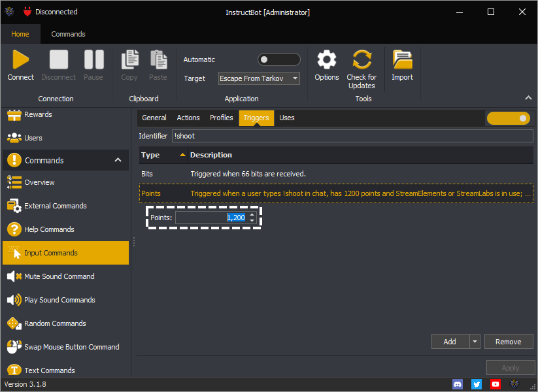Click the Identifier field with !shoot
This screenshot has height=392, width=538.
point(352,136)
